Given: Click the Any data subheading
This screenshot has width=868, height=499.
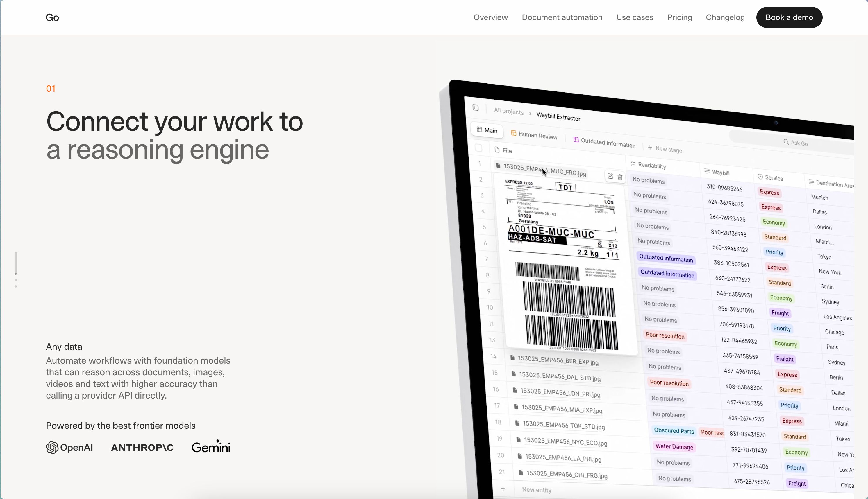Looking at the screenshot, I should coord(64,347).
